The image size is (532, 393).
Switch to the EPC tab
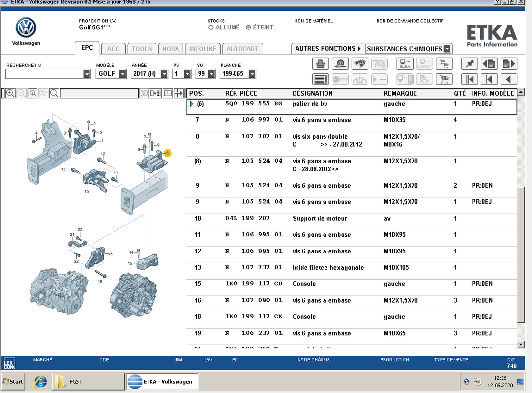[x=87, y=48]
